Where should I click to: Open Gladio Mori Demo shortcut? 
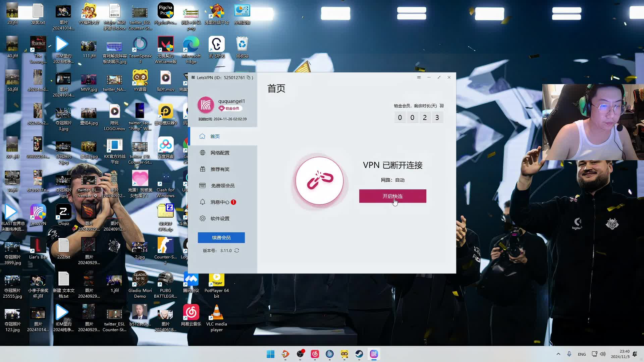[x=140, y=285]
